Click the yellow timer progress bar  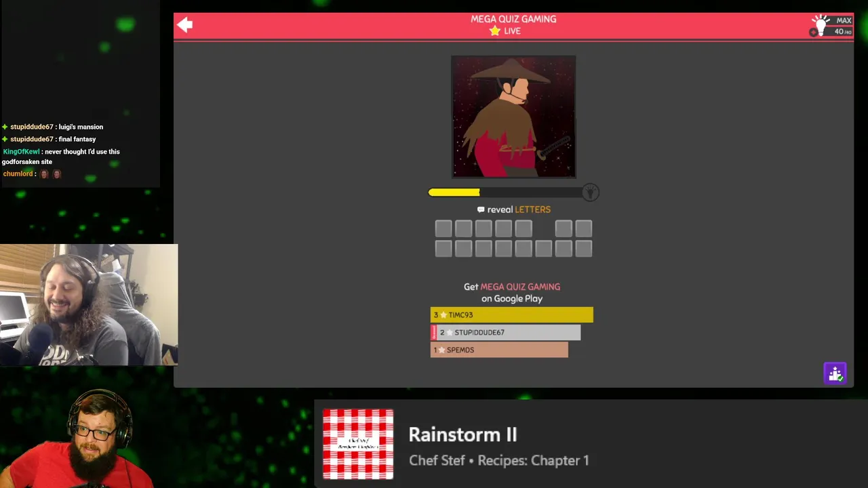coord(505,192)
